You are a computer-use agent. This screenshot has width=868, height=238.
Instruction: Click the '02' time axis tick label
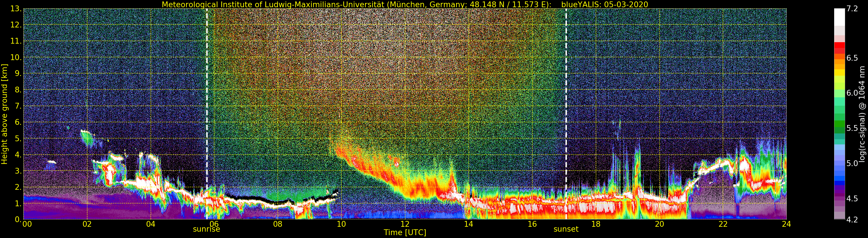click(87, 224)
